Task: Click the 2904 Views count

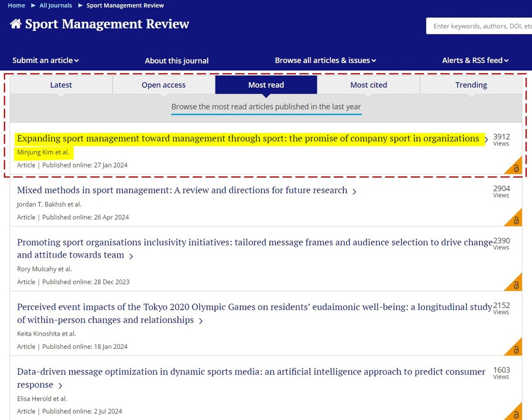Action: click(501, 192)
